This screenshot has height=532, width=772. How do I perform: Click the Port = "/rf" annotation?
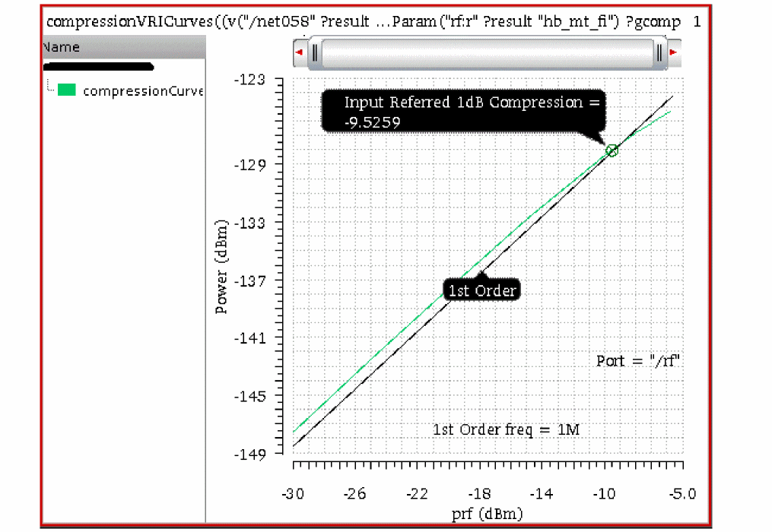coord(637,361)
